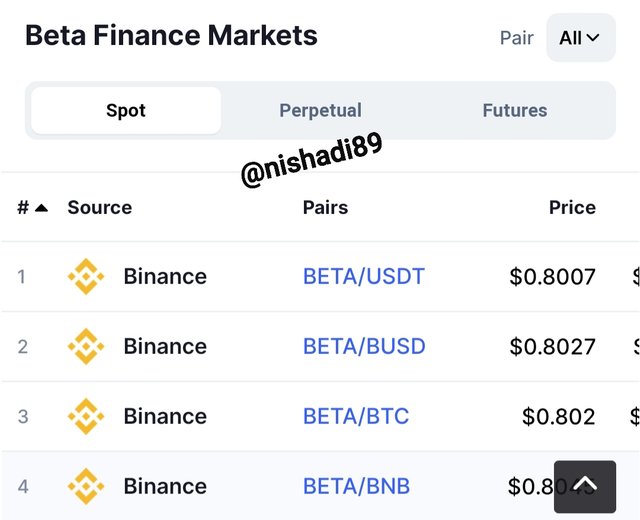Click the Binance logo in row 1
This screenshot has width=640, height=520.
[86, 276]
